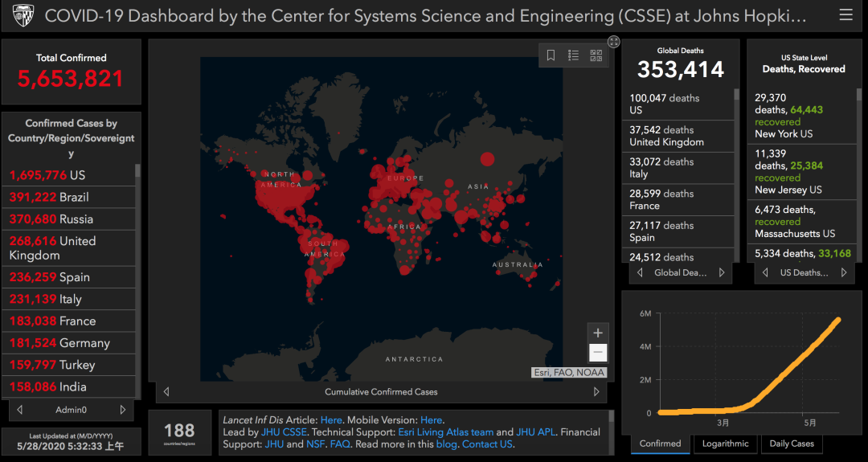This screenshot has width=868, height=462.
Task: Open the Lancet article Here link
Action: pos(331,420)
